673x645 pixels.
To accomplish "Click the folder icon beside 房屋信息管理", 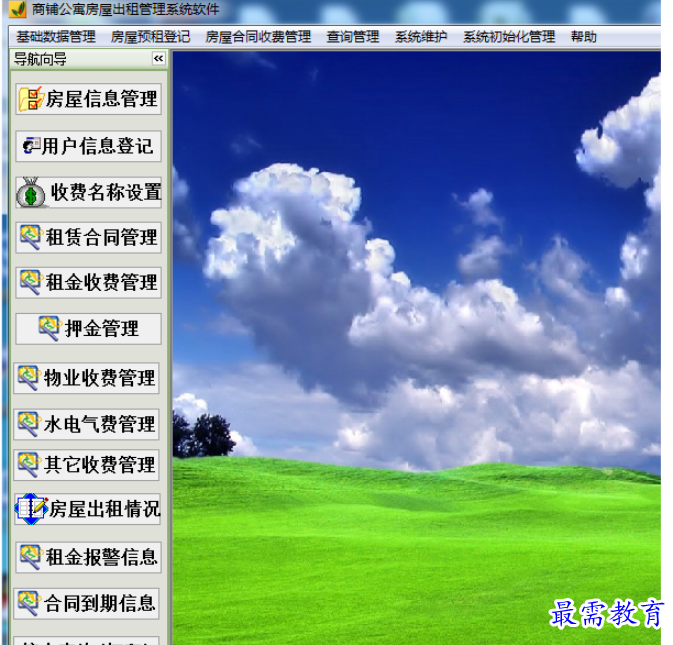I will coord(30,99).
